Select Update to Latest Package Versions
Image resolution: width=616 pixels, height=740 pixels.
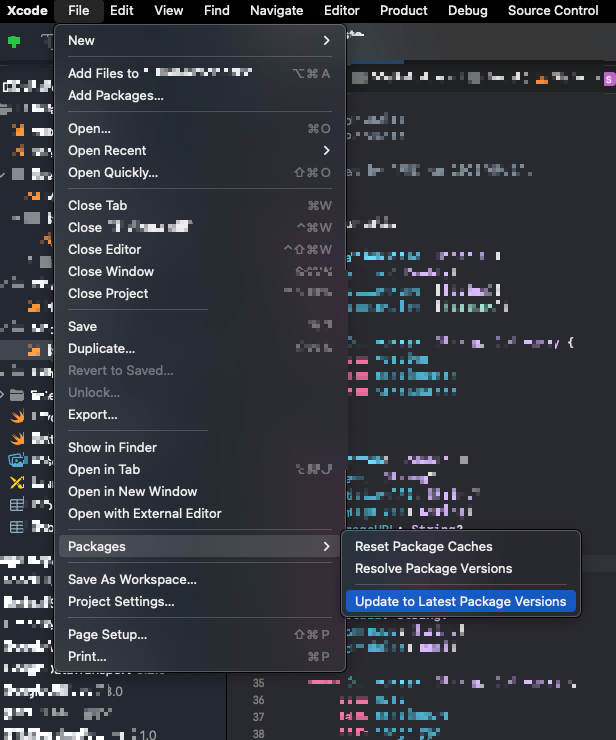461,601
